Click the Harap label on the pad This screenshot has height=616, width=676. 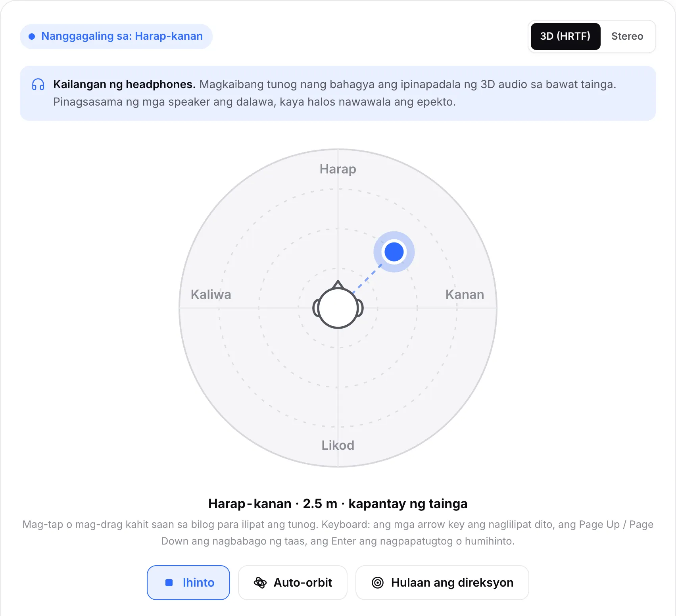[x=338, y=169]
